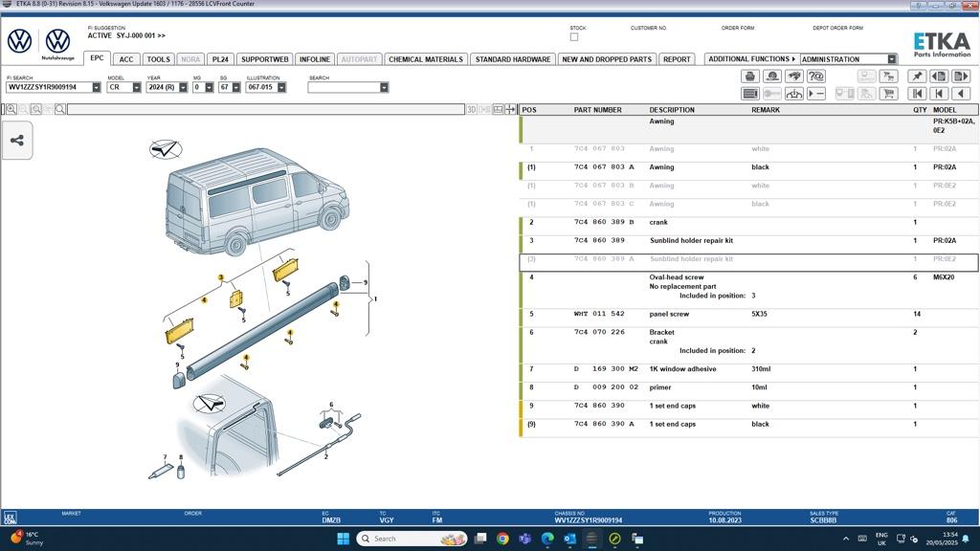Open the FI Search VIN dropdown
The width and height of the screenshot is (980, 551).
[x=97, y=87]
